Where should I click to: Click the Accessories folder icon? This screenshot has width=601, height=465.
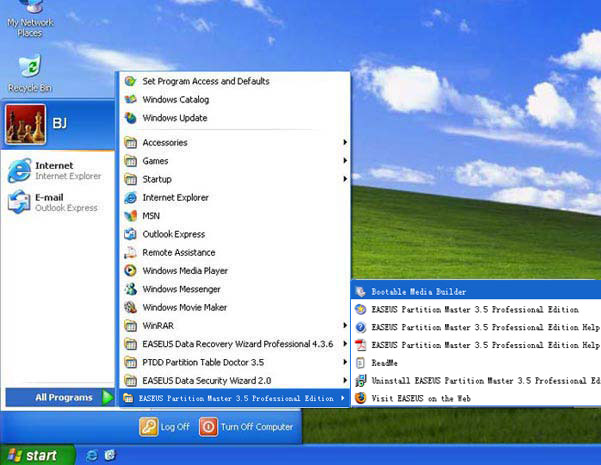pos(130,143)
